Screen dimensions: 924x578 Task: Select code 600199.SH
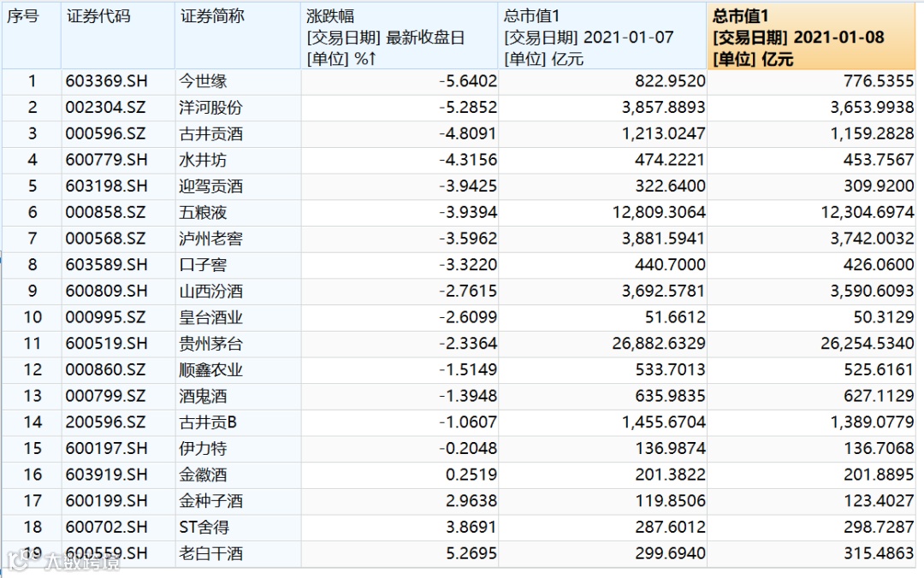(x=107, y=501)
